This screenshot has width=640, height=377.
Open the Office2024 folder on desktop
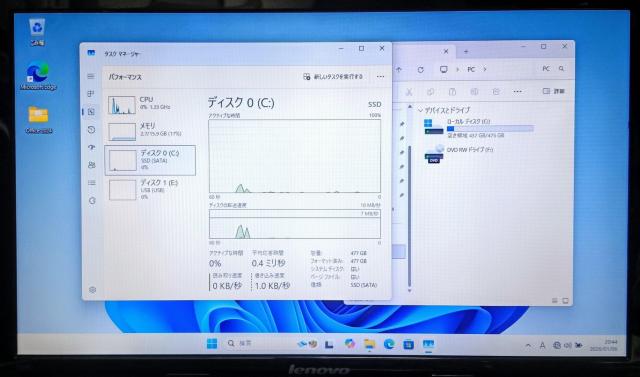click(x=38, y=120)
